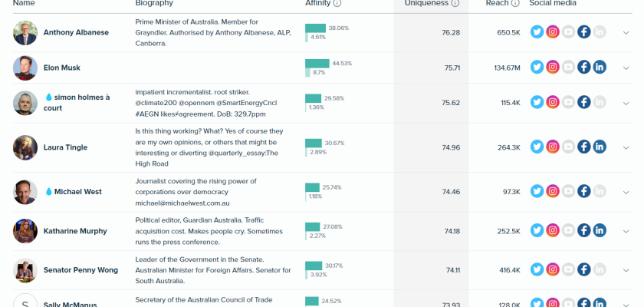This screenshot has width=644, height=307.
Task: Expand Senator Penny Wong's row chevron
Action: point(626,269)
